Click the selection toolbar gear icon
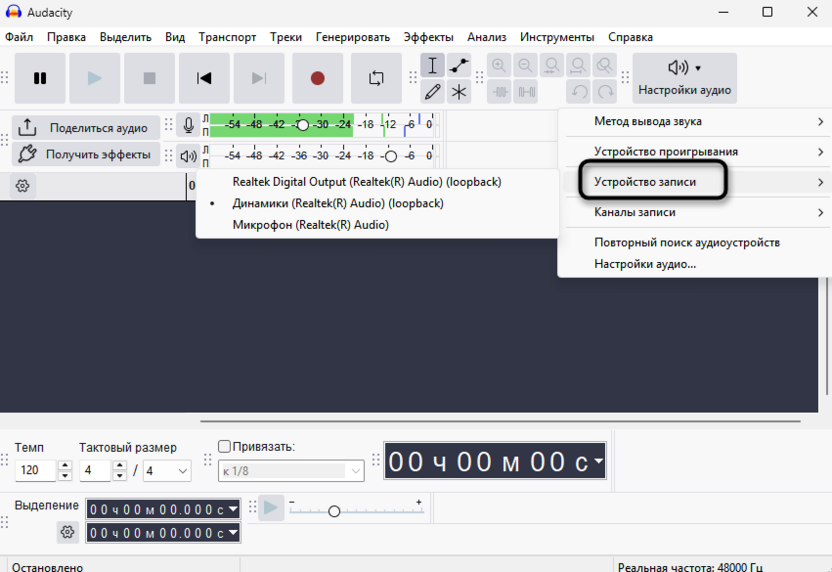This screenshot has height=572, width=832. pos(67,532)
